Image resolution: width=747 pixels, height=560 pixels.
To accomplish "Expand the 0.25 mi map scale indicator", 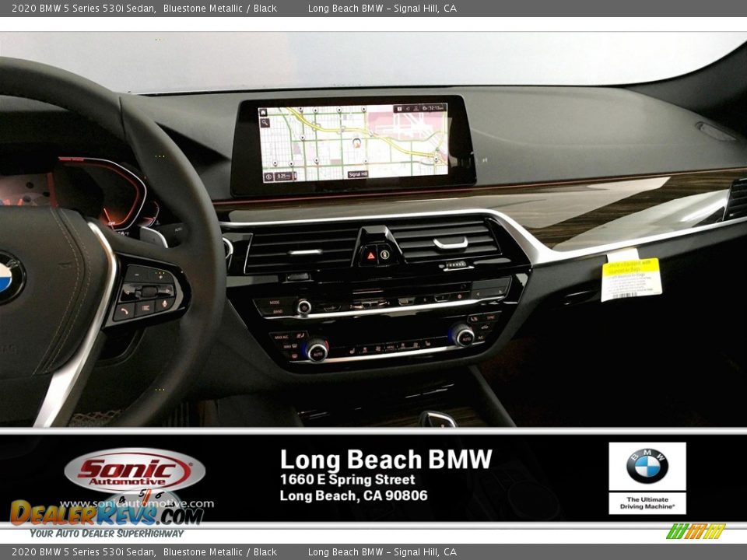I will pos(283,175).
